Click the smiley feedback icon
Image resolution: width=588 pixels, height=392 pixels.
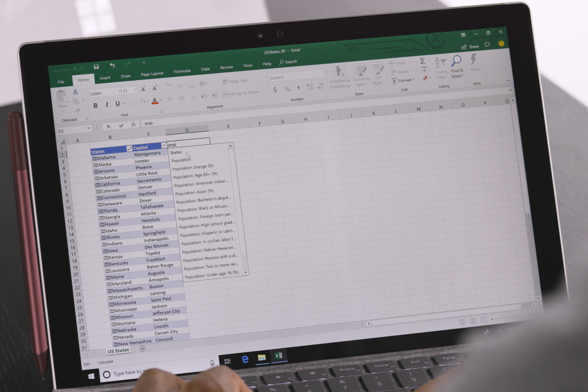click(x=501, y=43)
